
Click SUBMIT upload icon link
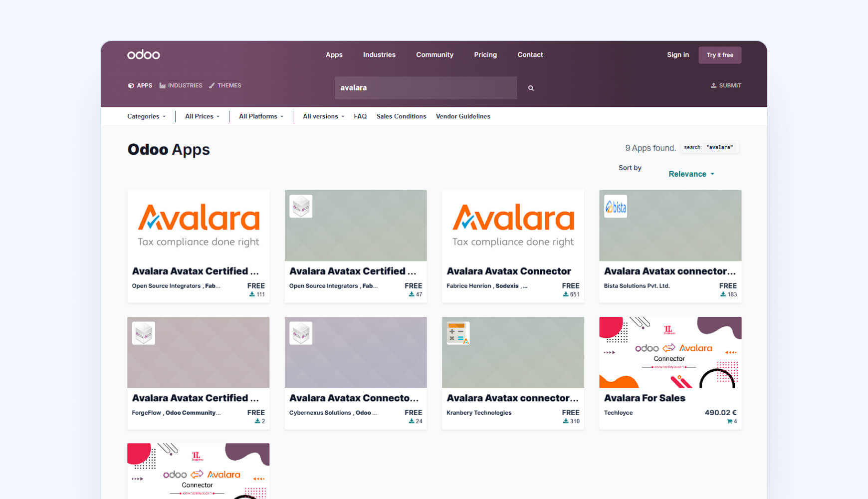point(726,85)
